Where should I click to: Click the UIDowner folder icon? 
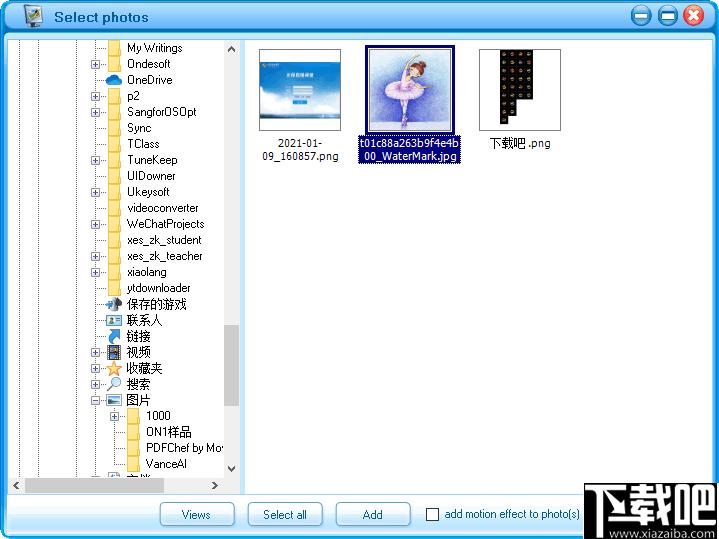pos(114,176)
